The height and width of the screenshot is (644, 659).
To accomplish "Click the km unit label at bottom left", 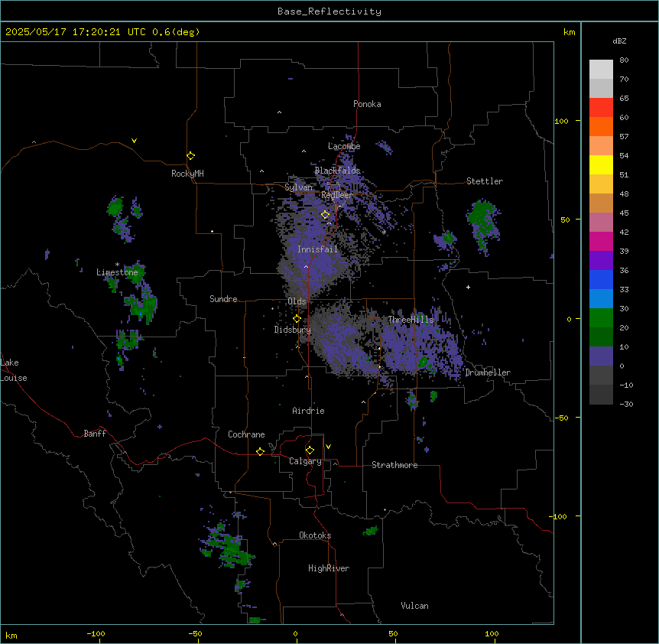I will (11, 635).
